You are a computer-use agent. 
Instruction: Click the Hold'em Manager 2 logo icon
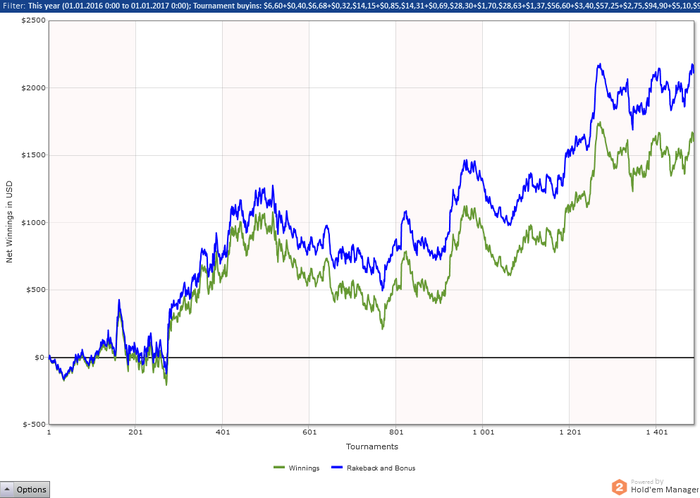(619, 487)
